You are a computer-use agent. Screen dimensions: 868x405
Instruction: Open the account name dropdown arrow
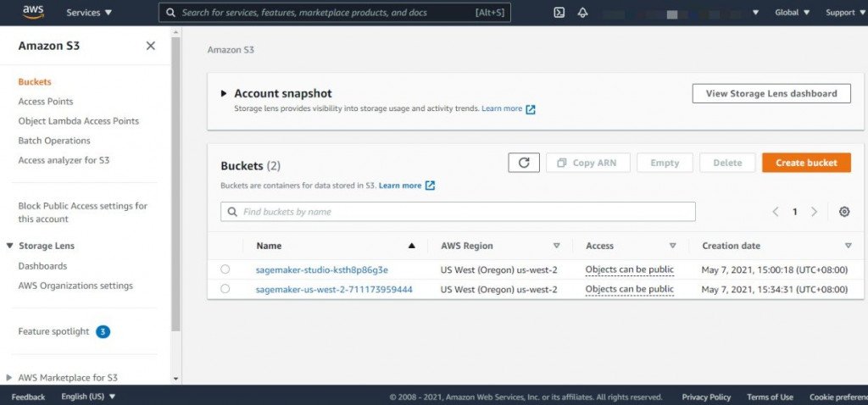click(755, 12)
